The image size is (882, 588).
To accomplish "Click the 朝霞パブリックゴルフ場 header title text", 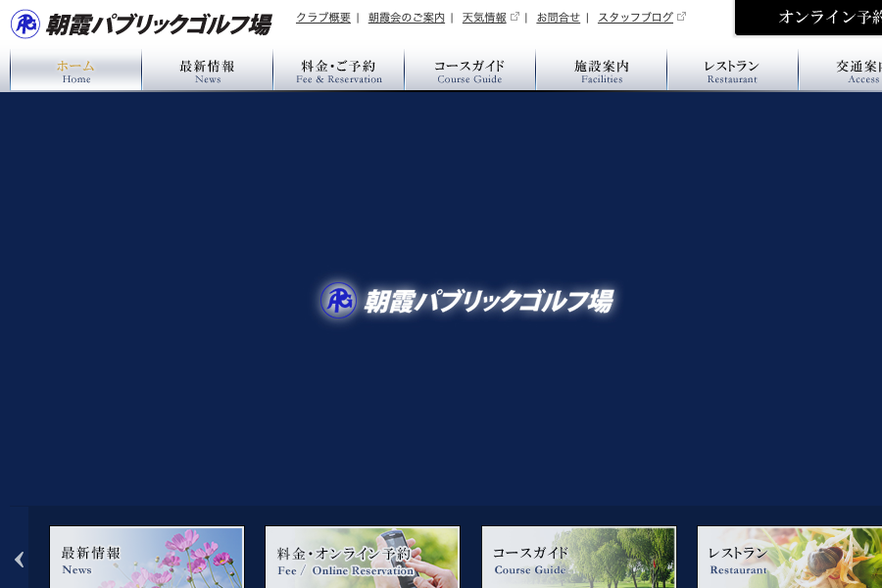I will pos(158,24).
